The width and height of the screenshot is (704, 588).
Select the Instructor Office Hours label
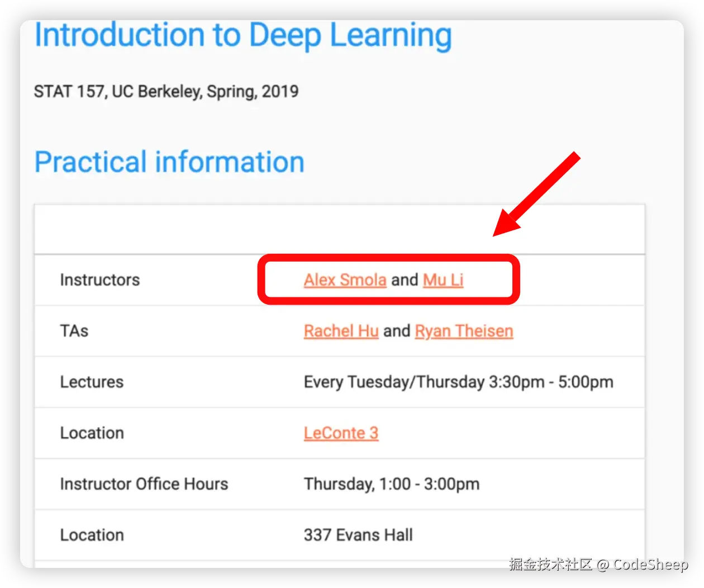(x=144, y=483)
